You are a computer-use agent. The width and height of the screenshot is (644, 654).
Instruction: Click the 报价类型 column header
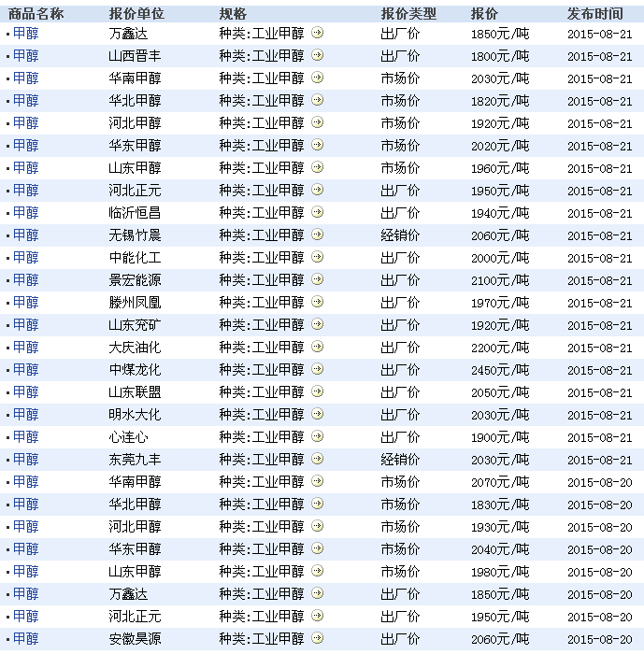pyautogui.click(x=408, y=14)
